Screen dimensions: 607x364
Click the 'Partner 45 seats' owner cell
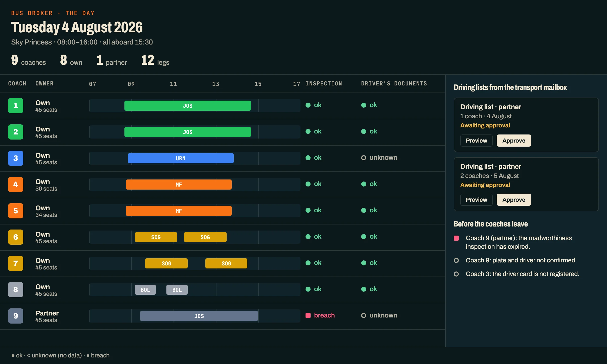(47, 316)
